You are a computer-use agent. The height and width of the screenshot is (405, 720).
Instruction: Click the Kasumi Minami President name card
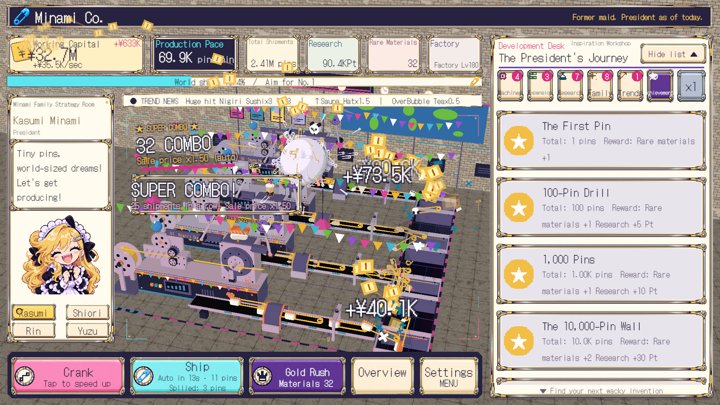pyautogui.click(x=61, y=118)
